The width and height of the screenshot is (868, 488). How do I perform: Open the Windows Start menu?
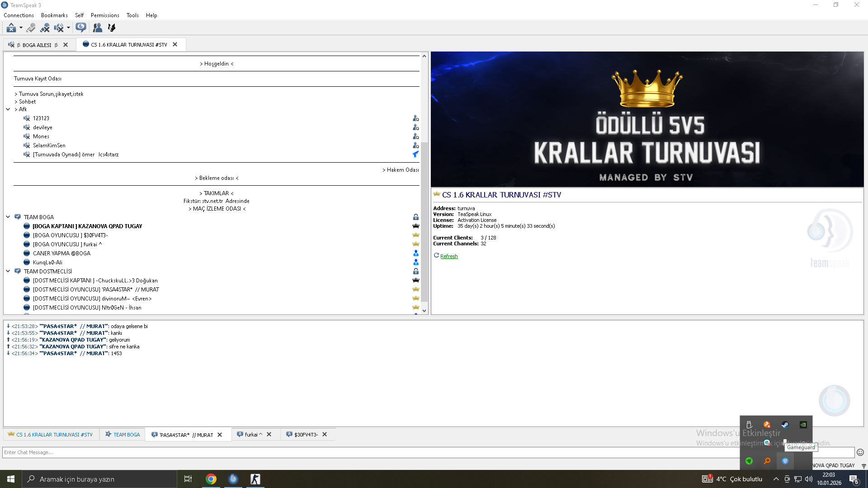tap(11, 479)
